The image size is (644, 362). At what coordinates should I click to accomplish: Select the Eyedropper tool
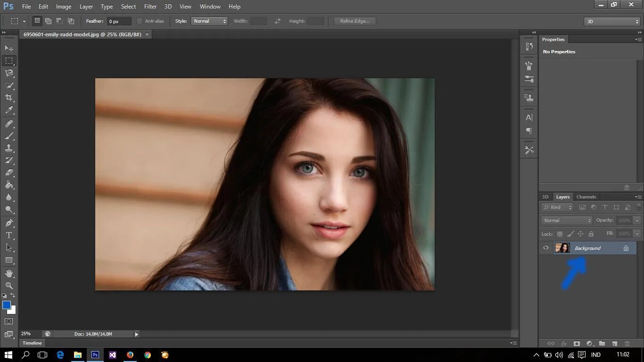click(x=9, y=110)
